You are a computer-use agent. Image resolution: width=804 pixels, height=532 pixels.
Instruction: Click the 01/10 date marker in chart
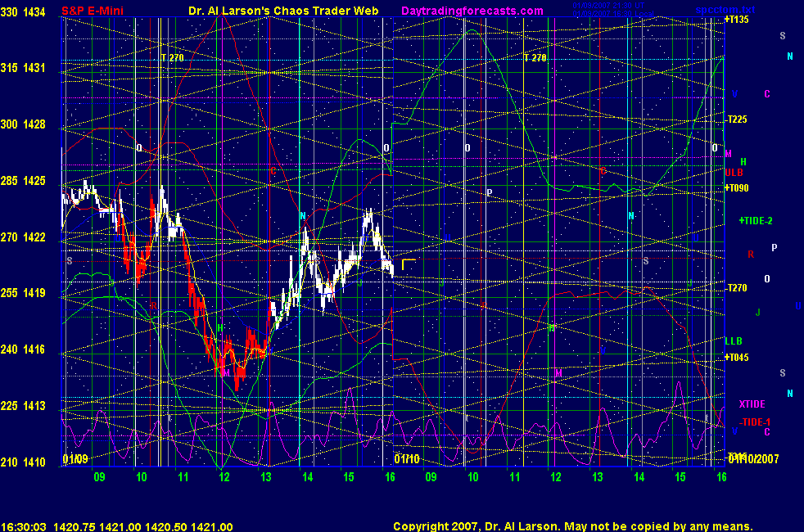click(x=407, y=458)
